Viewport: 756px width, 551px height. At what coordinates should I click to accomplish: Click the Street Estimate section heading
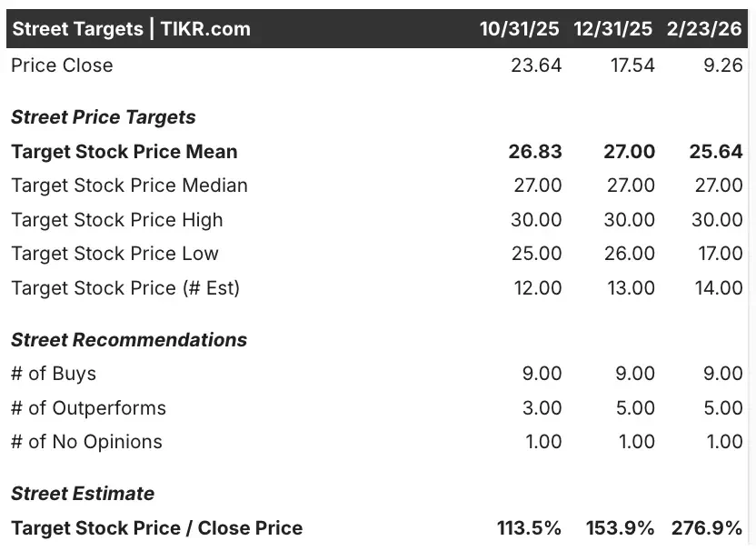(83, 494)
